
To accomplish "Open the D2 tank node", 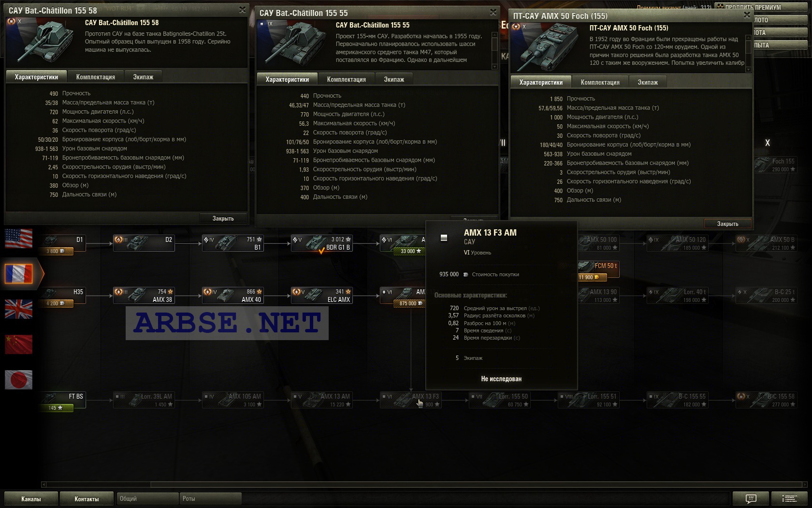I will 144,243.
